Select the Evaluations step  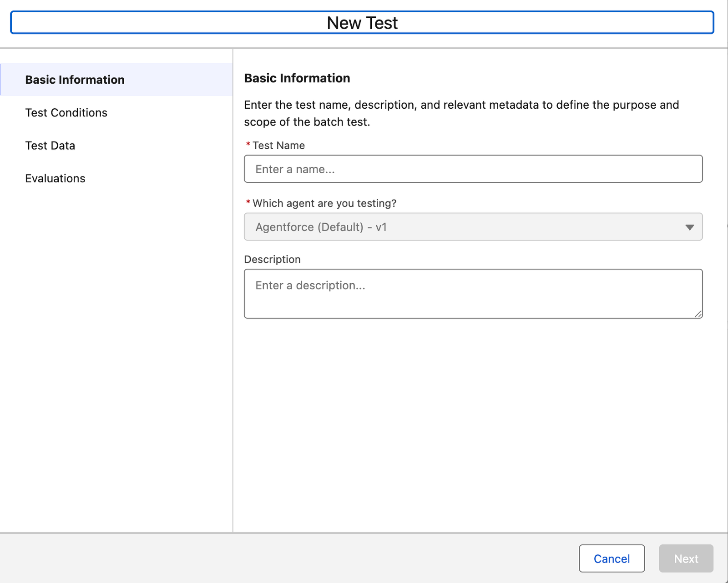(x=55, y=178)
